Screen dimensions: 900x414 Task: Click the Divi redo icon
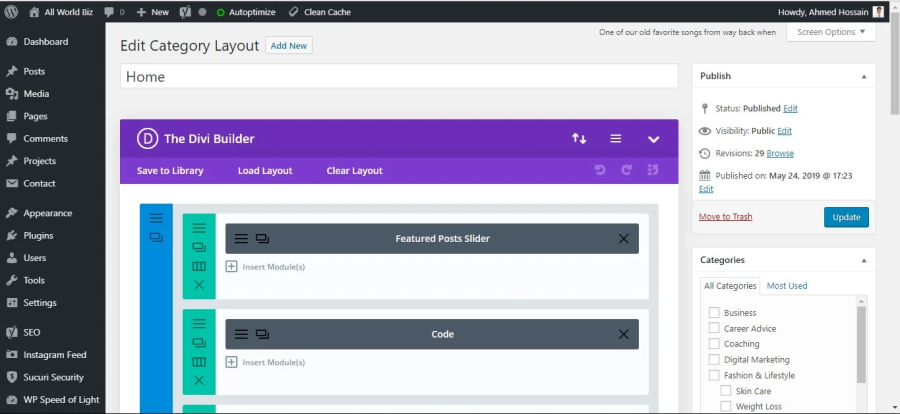[x=626, y=170]
